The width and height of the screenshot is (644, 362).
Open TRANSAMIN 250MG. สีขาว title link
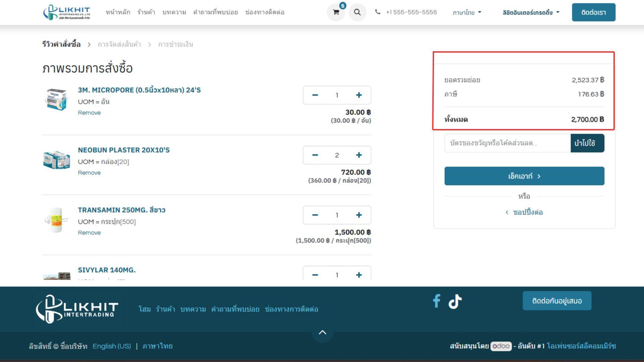(121, 210)
